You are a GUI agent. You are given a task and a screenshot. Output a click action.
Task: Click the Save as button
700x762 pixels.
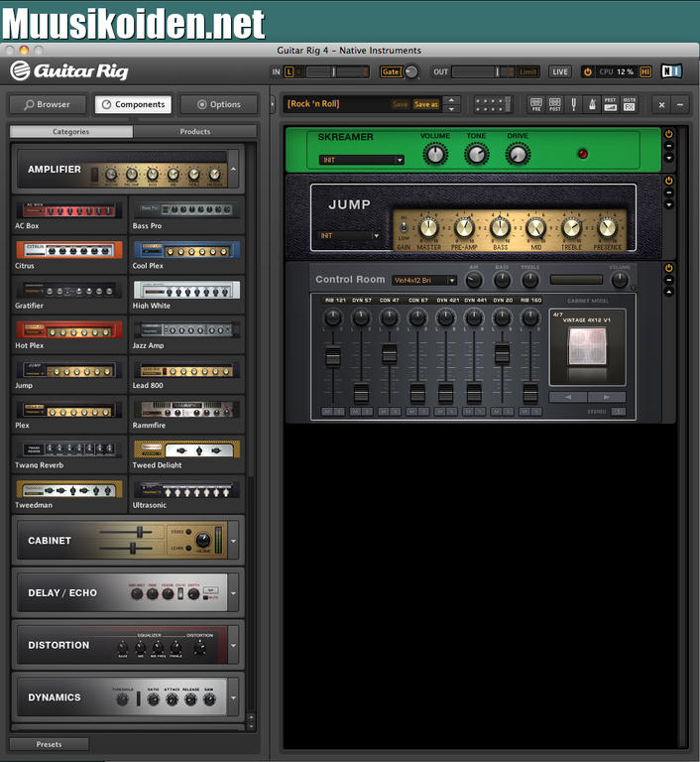point(426,104)
